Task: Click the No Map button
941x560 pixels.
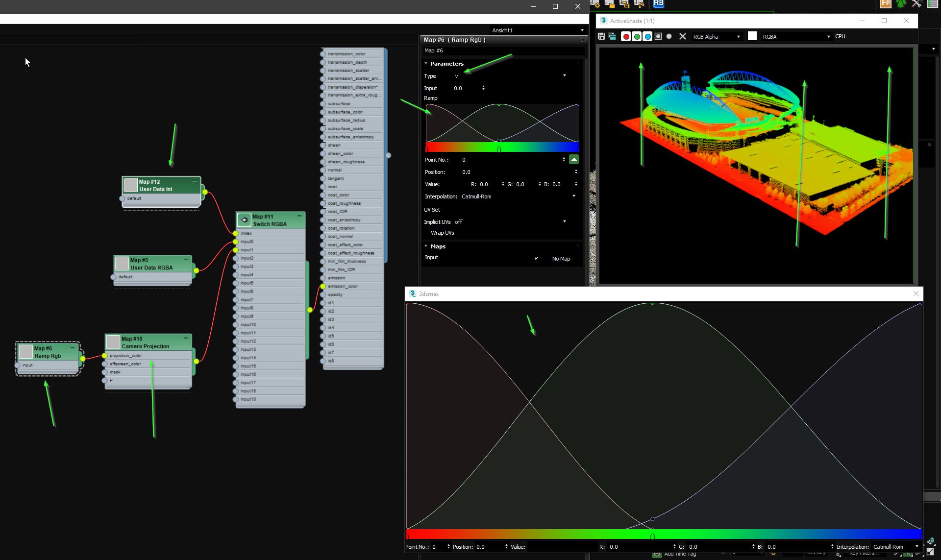Action: click(561, 258)
